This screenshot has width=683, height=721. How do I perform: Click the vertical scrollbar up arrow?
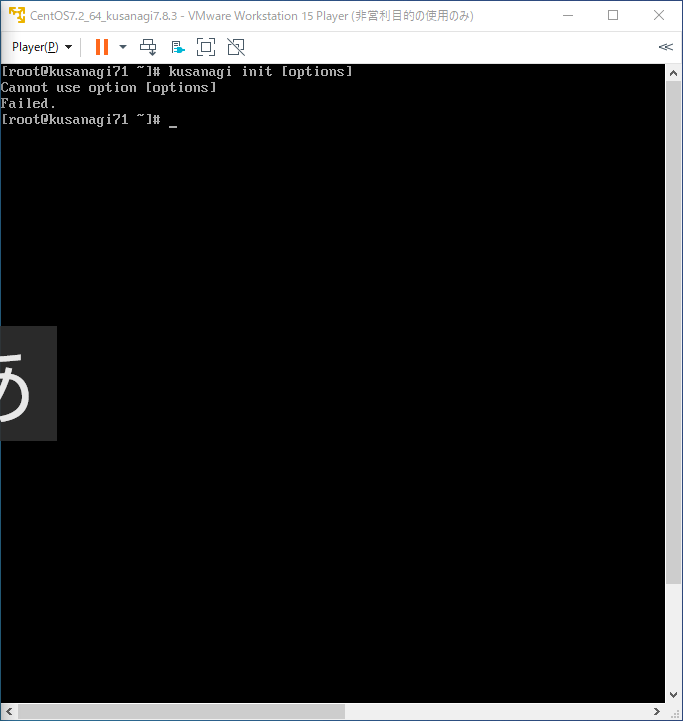click(x=673, y=73)
